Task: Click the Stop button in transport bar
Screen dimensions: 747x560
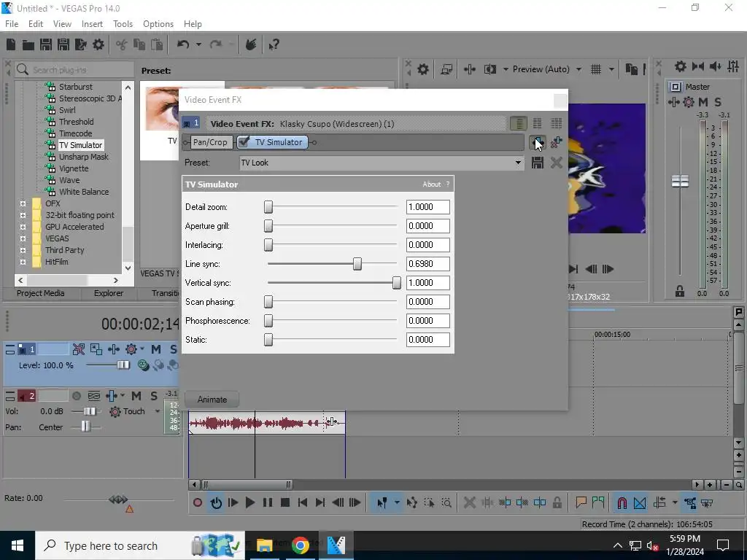Action: tap(285, 502)
